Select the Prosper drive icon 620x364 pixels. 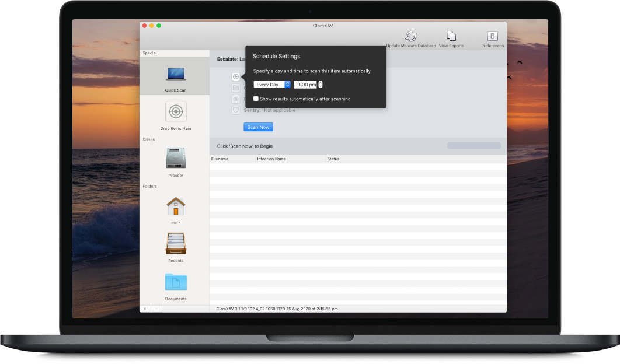pos(176,158)
